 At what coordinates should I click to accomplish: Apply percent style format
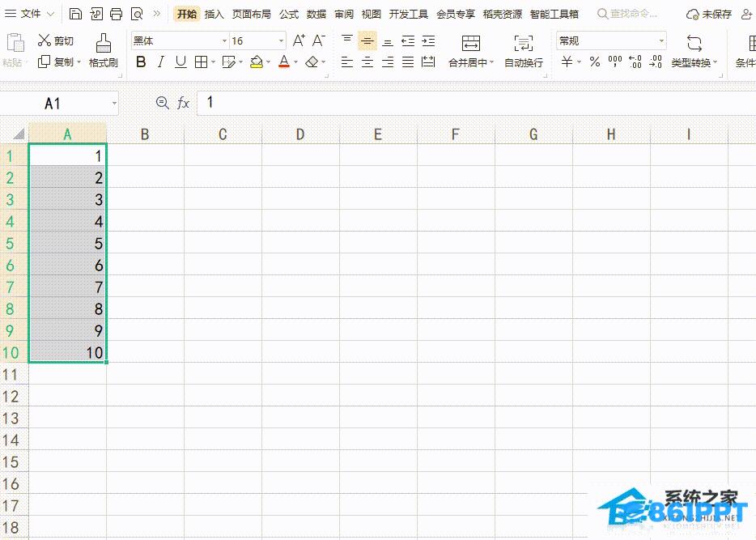[x=595, y=62]
